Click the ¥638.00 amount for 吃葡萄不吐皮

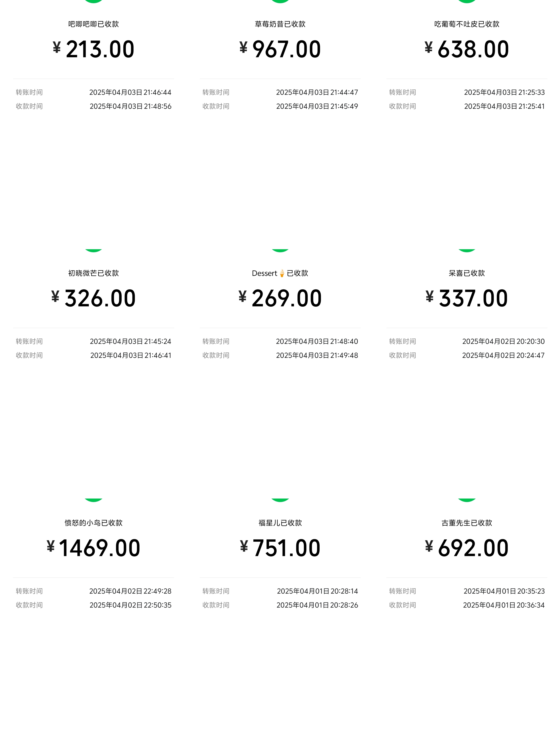467,49
